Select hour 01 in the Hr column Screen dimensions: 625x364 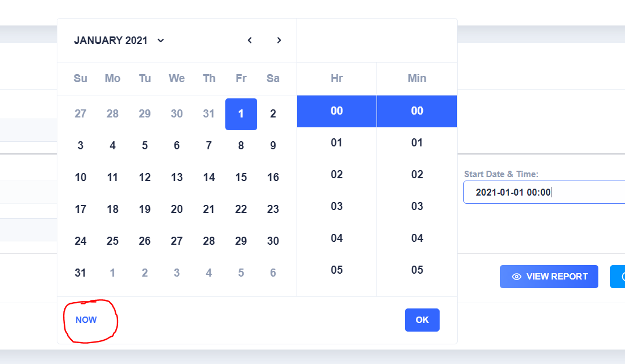click(337, 142)
